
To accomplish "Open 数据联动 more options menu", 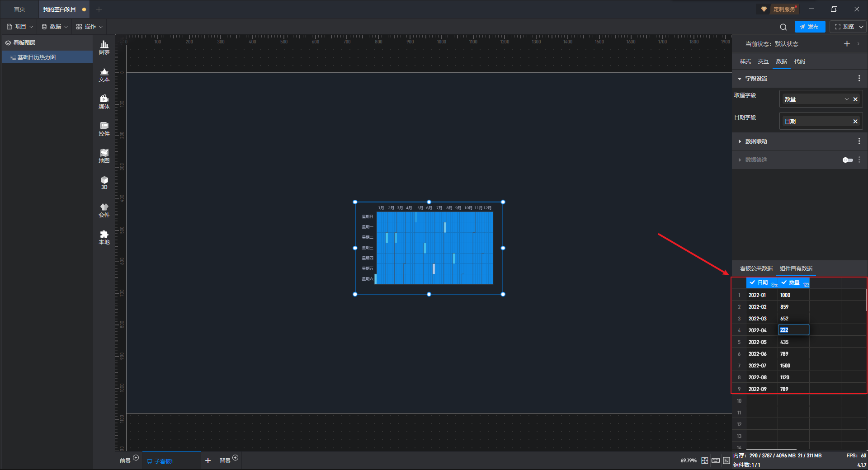I will 859,141.
